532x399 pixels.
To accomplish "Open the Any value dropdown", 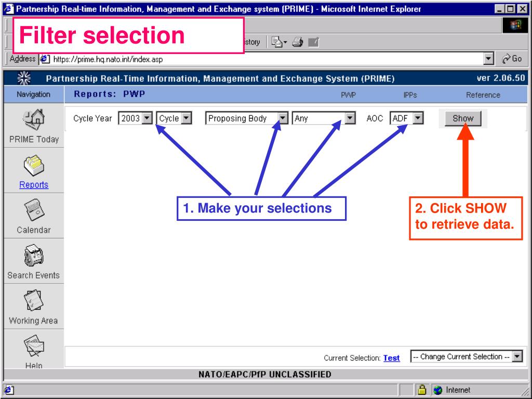I will 324,118.
